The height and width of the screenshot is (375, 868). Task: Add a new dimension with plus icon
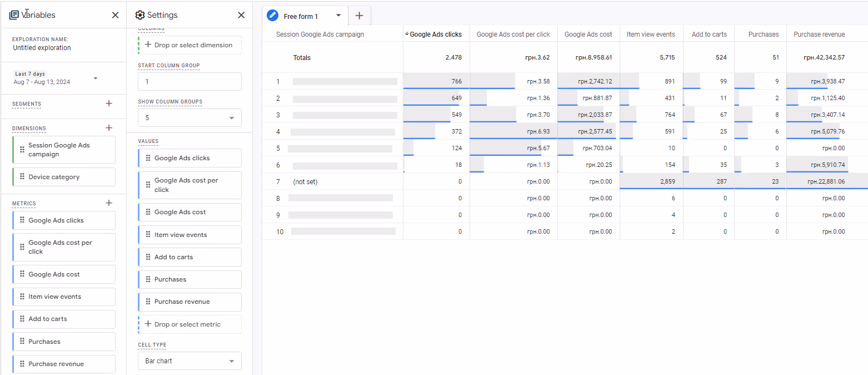coord(109,128)
